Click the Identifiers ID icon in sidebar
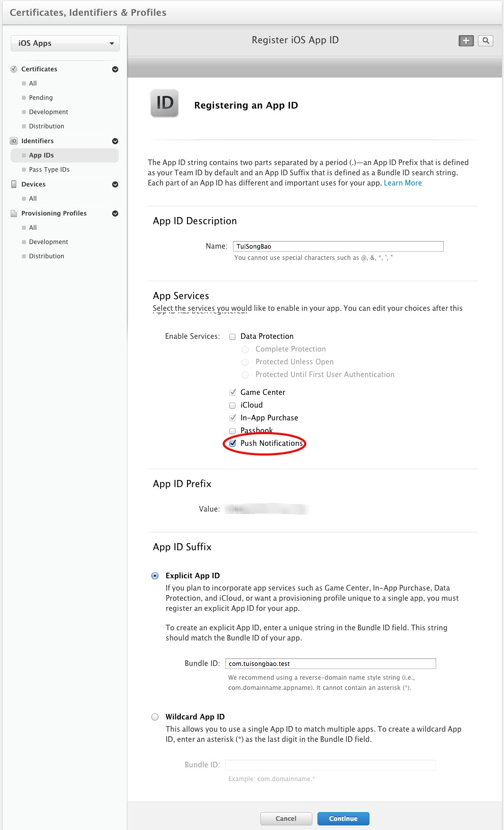Viewport: 504px width, 830px height. (14, 141)
